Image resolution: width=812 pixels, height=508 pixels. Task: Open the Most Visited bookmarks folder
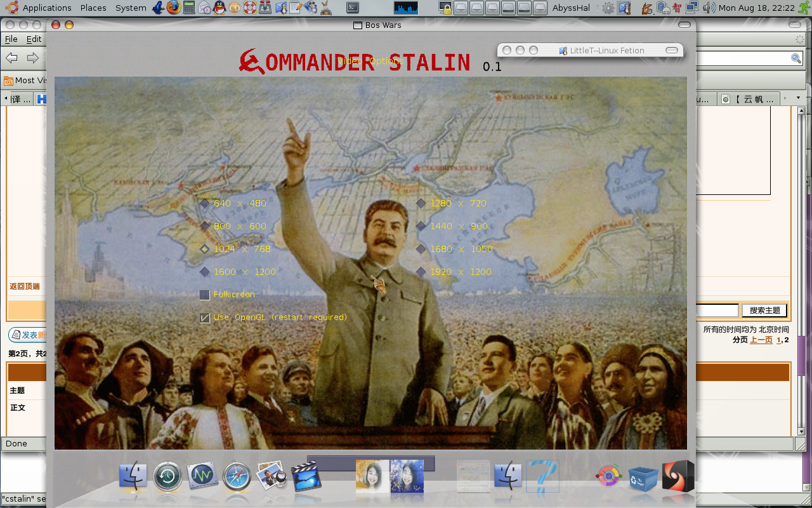click(25, 80)
